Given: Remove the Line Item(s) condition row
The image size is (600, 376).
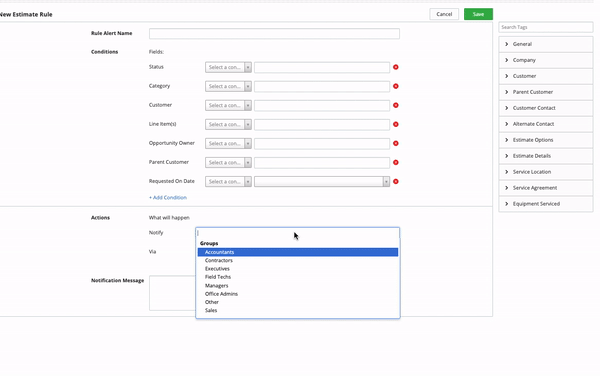Looking at the screenshot, I should [x=396, y=124].
